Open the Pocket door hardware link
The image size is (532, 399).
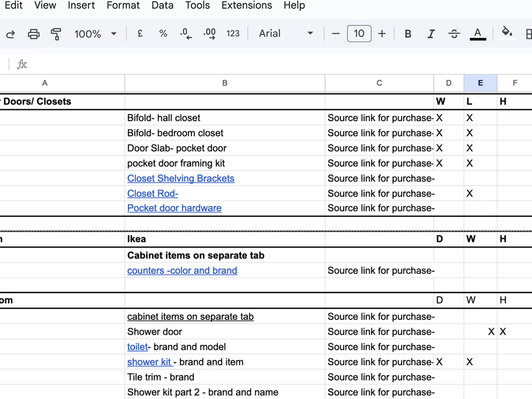pos(174,208)
